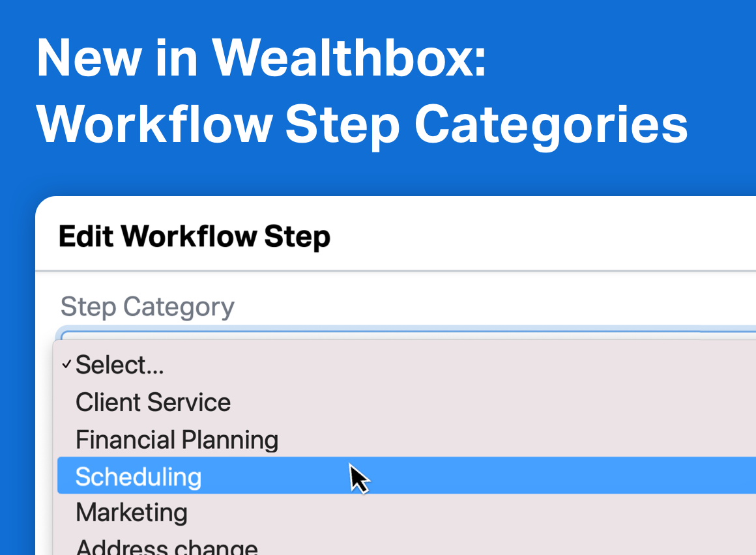Click the checked Select... placeholder option
Viewport: 756px width, 555px height.
(x=407, y=365)
